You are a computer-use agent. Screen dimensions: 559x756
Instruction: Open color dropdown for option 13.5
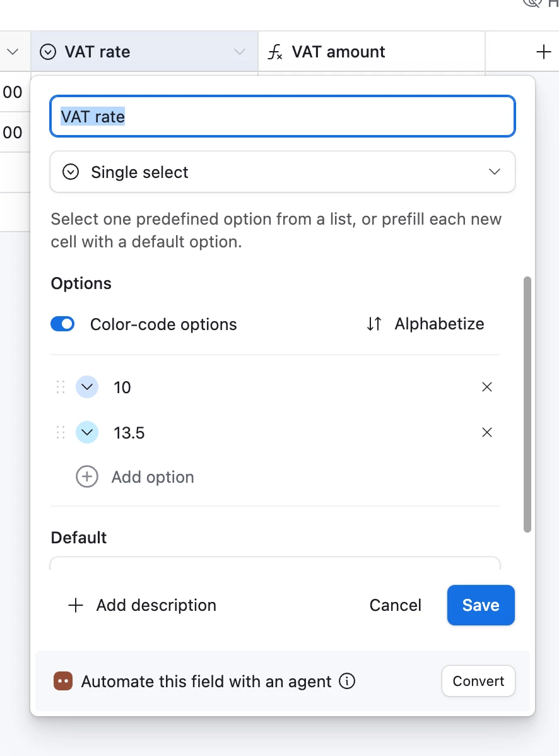[87, 433]
